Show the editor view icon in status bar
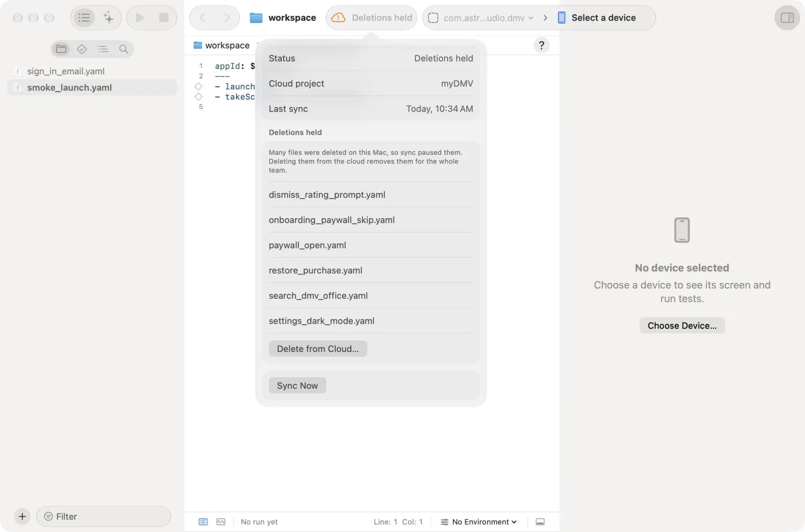Screen dimensions: 805x532 coord(203,522)
